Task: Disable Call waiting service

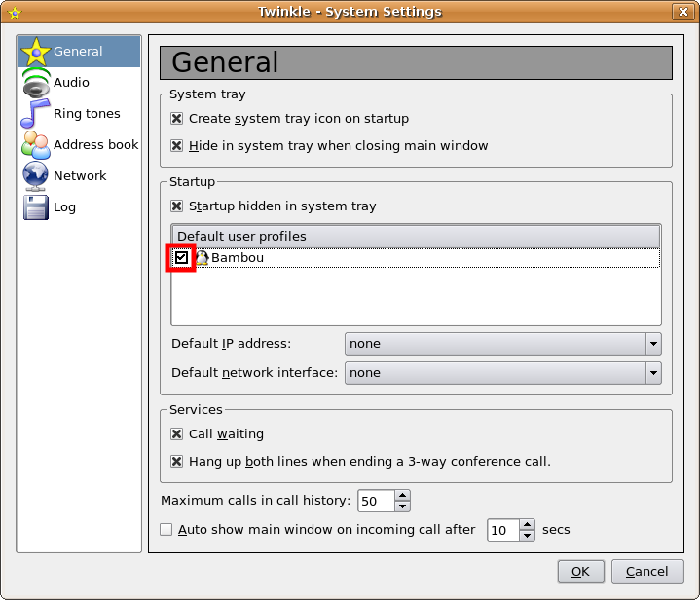Action: (177, 433)
